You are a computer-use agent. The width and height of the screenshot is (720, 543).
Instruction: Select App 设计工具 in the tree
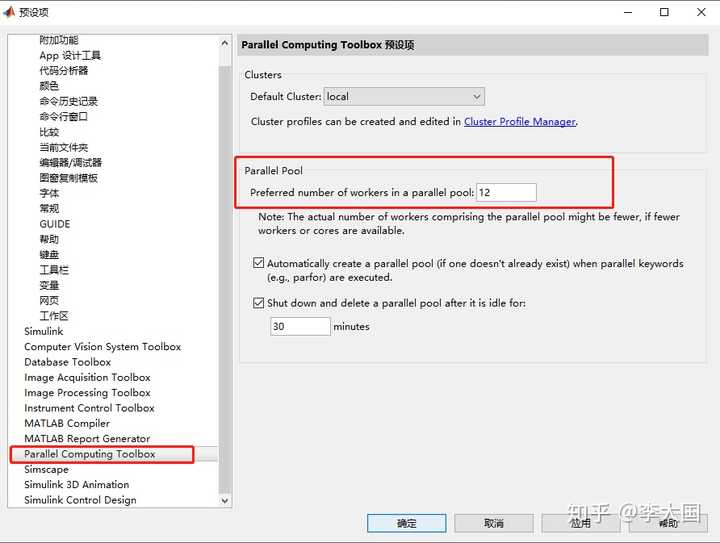click(x=70, y=56)
